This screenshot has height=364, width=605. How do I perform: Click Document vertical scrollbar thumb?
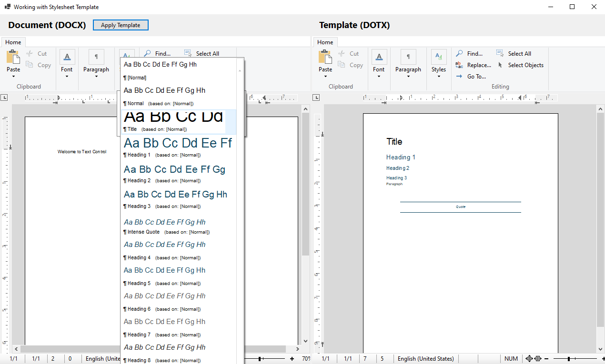(x=306, y=184)
